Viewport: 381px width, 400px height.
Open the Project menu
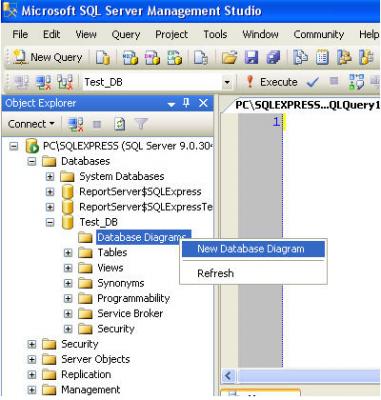171,34
